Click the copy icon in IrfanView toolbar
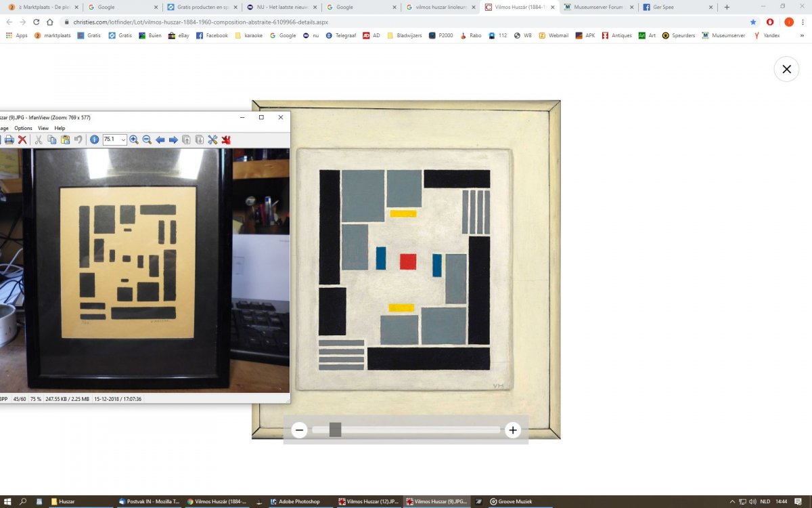 pos(52,140)
